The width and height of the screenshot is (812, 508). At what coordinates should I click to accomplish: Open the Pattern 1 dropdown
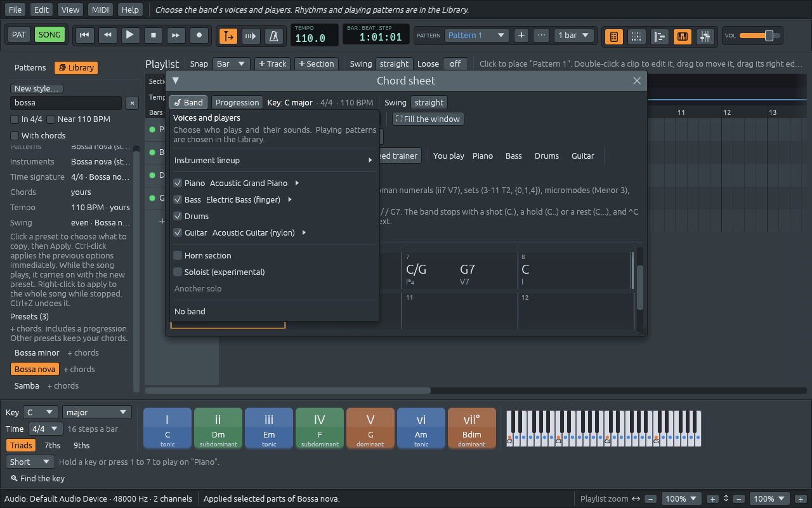[476, 35]
